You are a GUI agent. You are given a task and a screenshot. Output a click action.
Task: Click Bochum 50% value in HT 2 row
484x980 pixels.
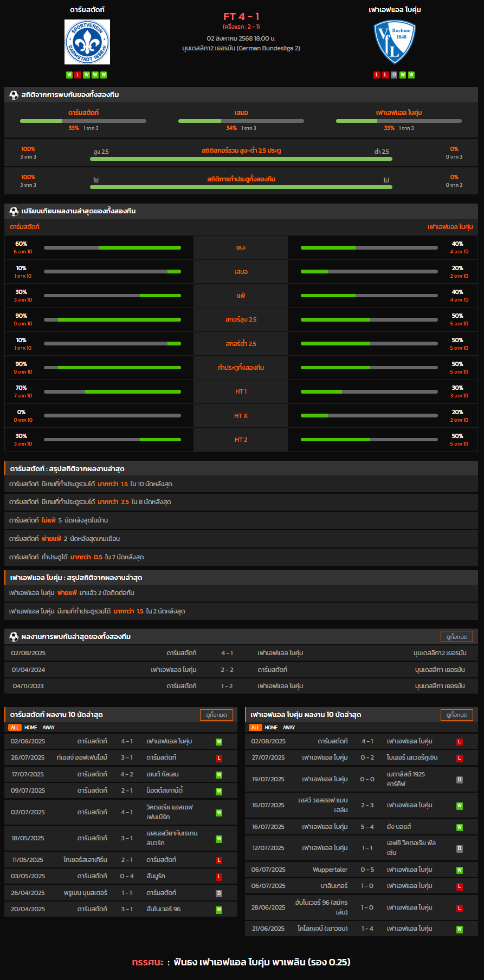click(x=457, y=436)
